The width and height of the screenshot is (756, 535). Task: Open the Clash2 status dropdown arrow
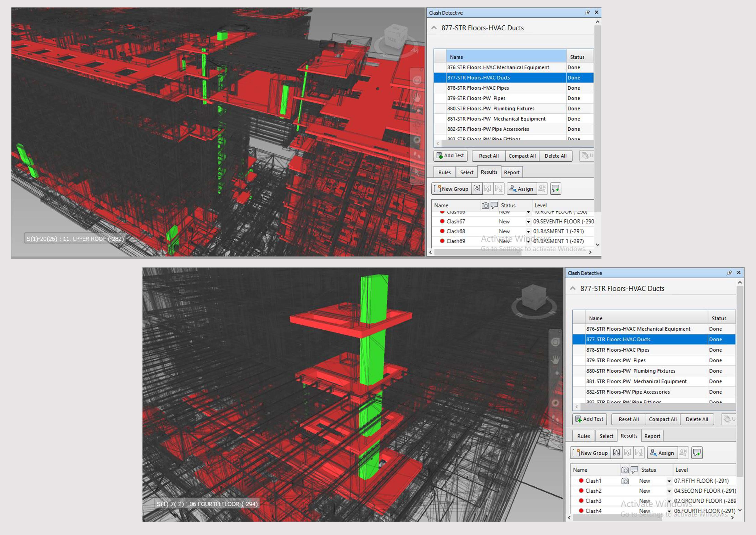point(669,491)
